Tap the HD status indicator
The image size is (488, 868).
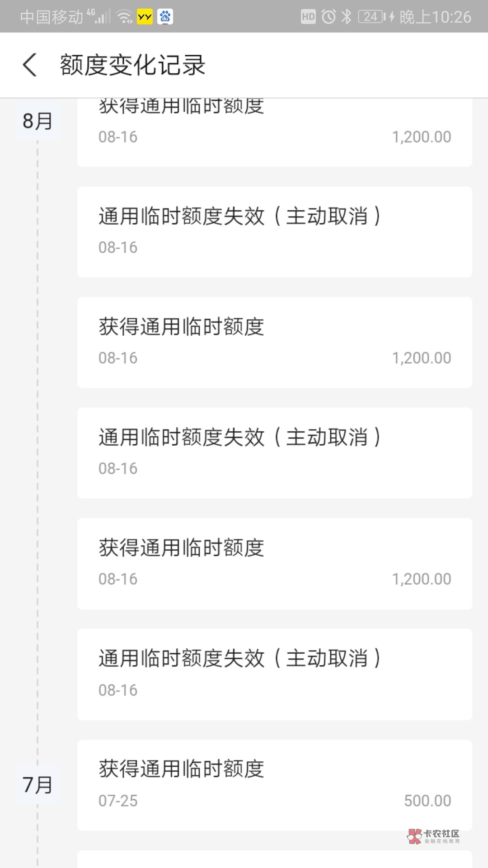pyautogui.click(x=308, y=17)
